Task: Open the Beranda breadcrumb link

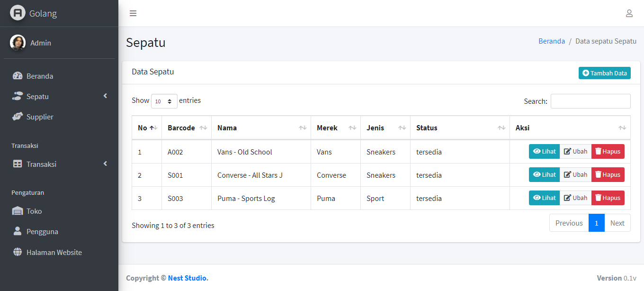Action: pyautogui.click(x=552, y=41)
